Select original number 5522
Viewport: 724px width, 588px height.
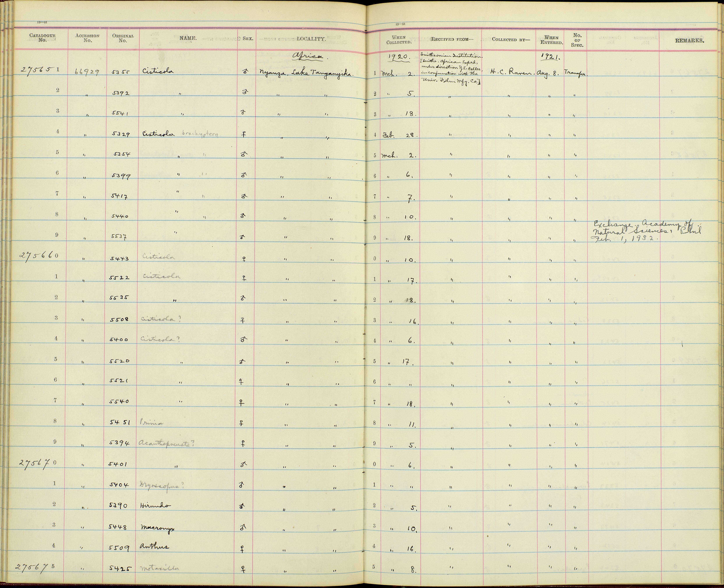119,277
